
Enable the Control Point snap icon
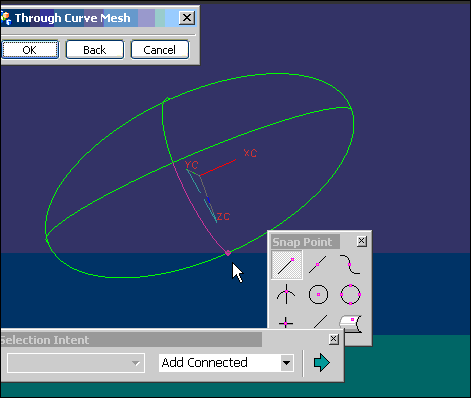coord(350,264)
